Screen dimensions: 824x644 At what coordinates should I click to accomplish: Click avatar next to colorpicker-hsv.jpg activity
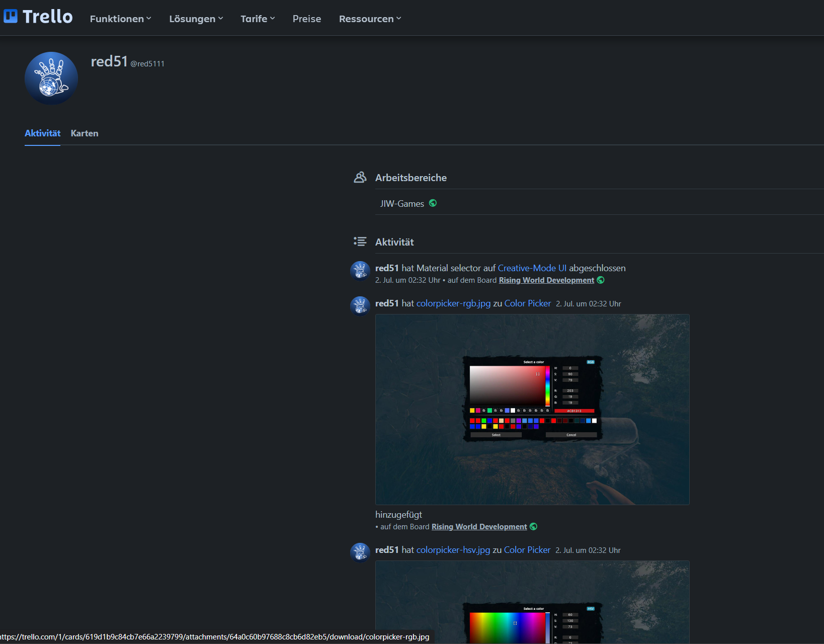pyautogui.click(x=360, y=552)
